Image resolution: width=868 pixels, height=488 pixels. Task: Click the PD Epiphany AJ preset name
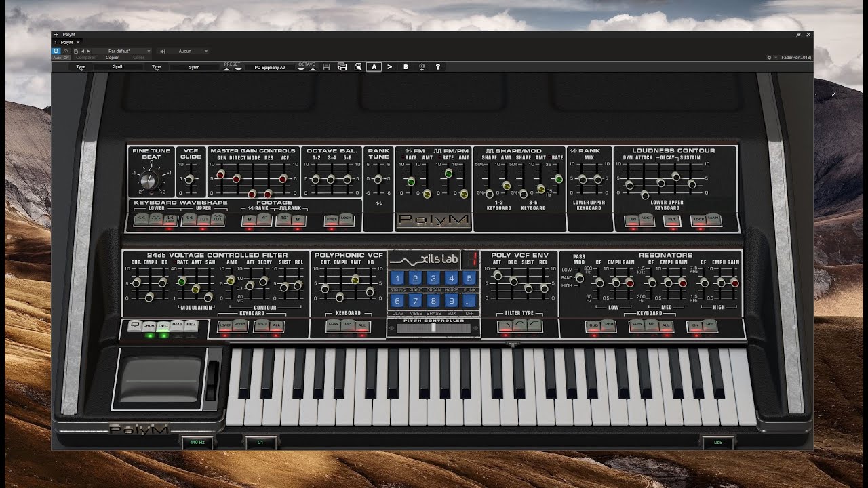click(269, 67)
